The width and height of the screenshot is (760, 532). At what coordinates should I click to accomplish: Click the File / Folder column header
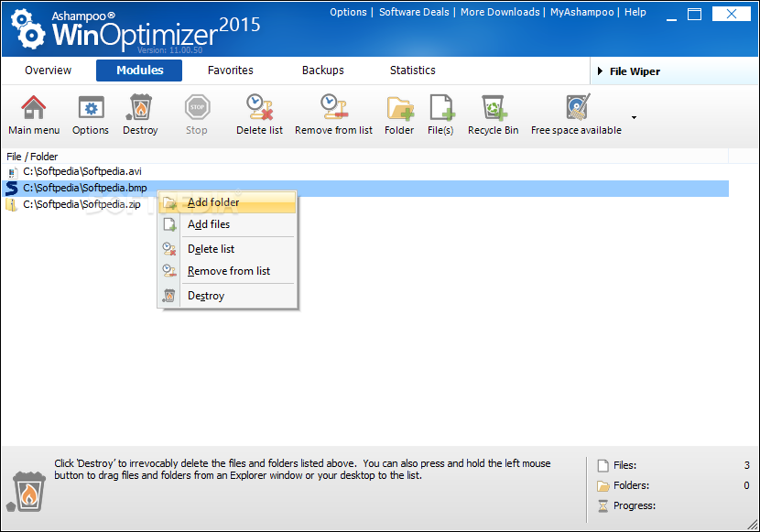(365, 157)
